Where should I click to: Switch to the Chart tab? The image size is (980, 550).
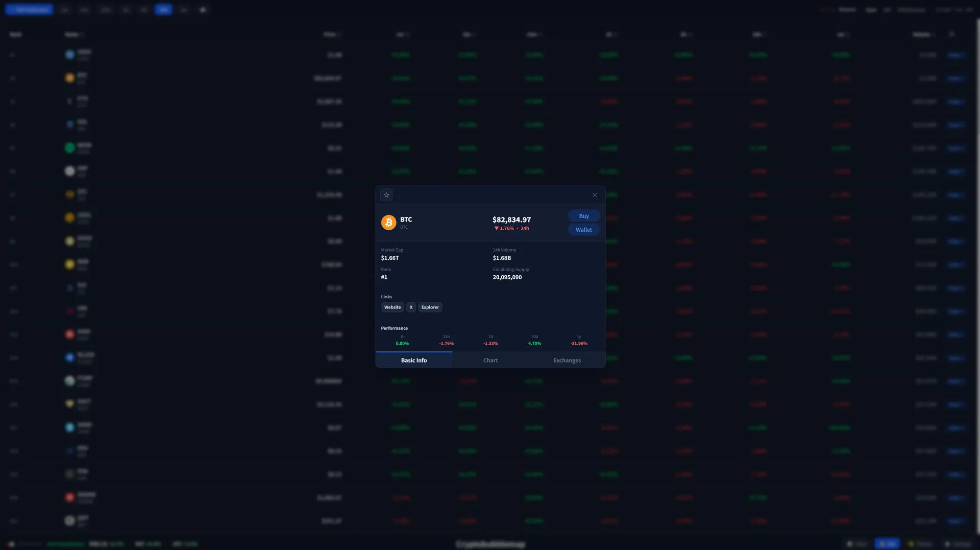click(x=491, y=360)
